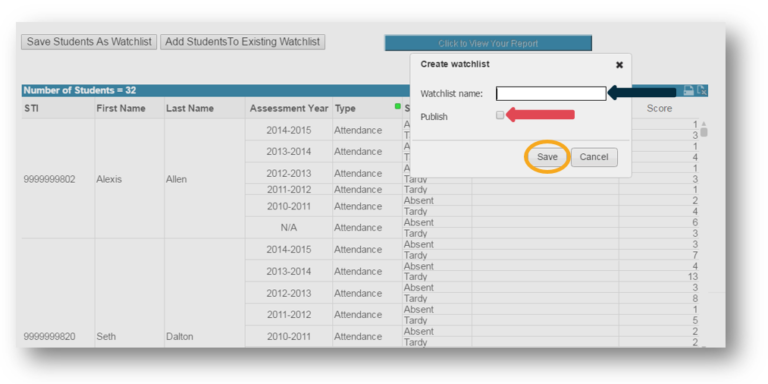768x384 pixels.
Task: Click the Excel export icon in table header
Action: [702, 90]
